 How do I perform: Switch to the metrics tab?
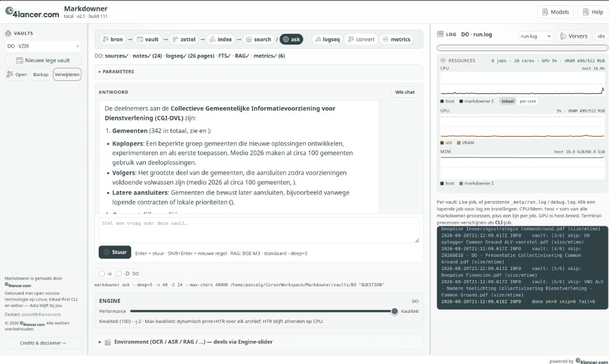(397, 39)
